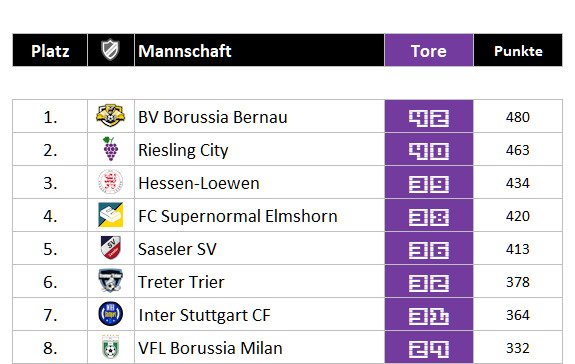The height and width of the screenshot is (364, 575).
Task: Open the FC Supernormal Elmshorn logo
Action: click(x=110, y=215)
